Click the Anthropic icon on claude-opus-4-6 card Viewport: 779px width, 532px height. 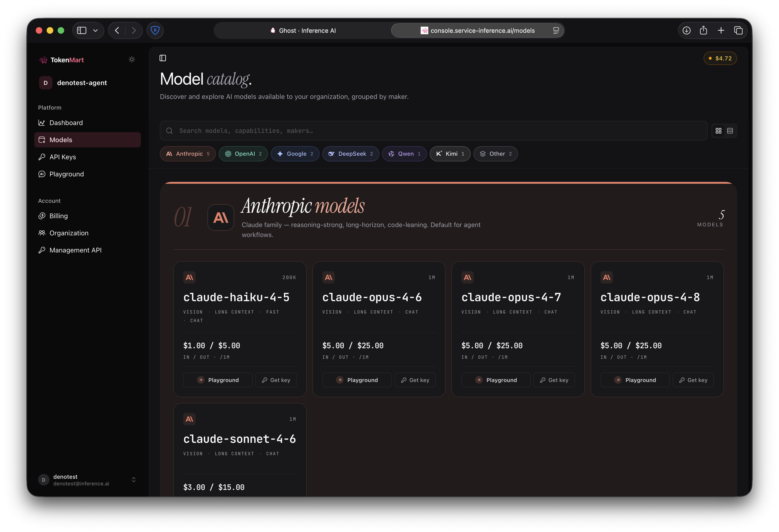click(x=329, y=277)
